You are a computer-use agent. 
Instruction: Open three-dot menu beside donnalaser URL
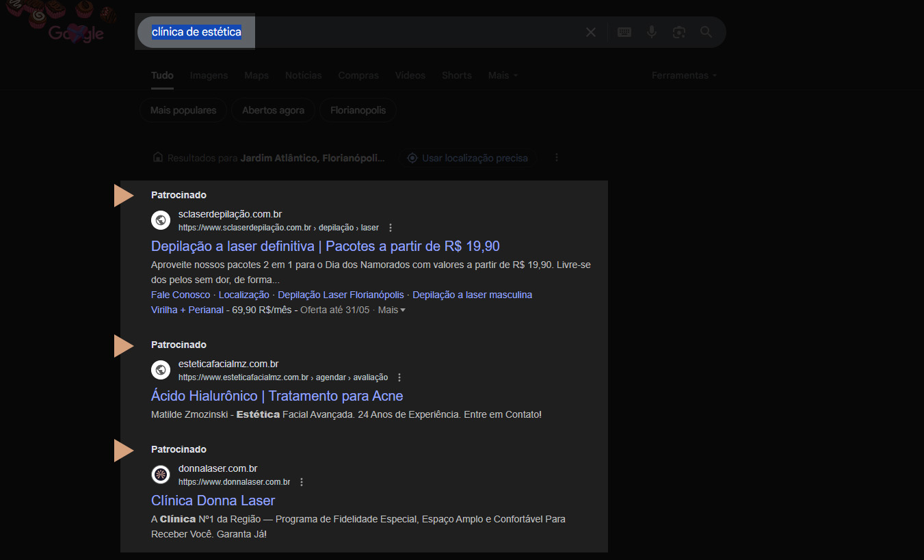pyautogui.click(x=302, y=482)
